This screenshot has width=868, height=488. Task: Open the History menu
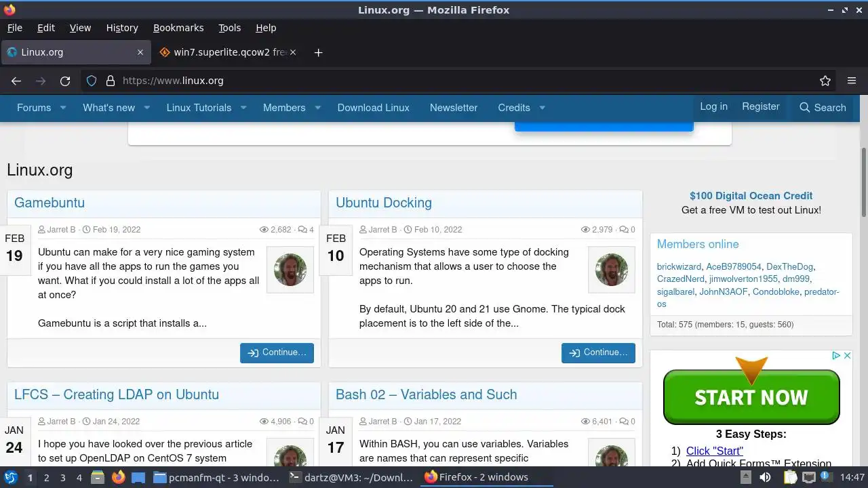coord(122,28)
